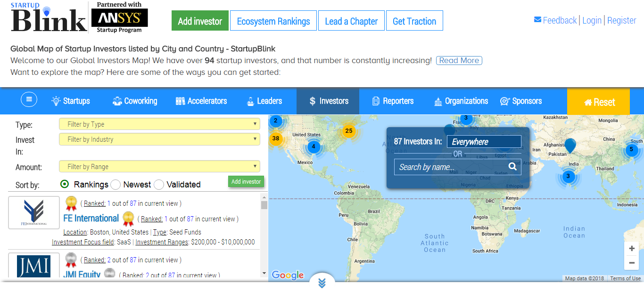Image resolution: width=644 pixels, height=300 pixels.
Task: Click the hamburger menu circle icon
Action: pyautogui.click(x=29, y=99)
